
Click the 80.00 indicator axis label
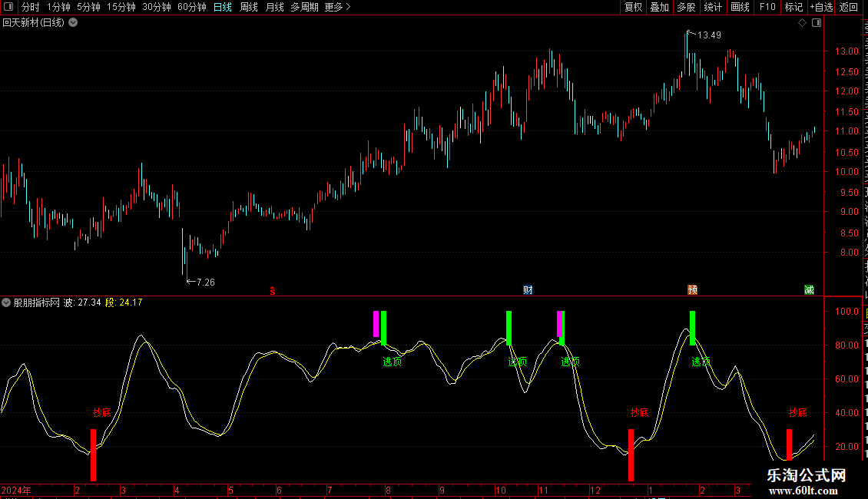click(846, 345)
